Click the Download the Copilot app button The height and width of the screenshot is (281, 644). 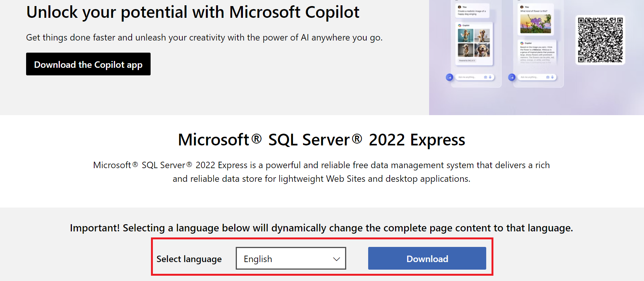coord(88,64)
